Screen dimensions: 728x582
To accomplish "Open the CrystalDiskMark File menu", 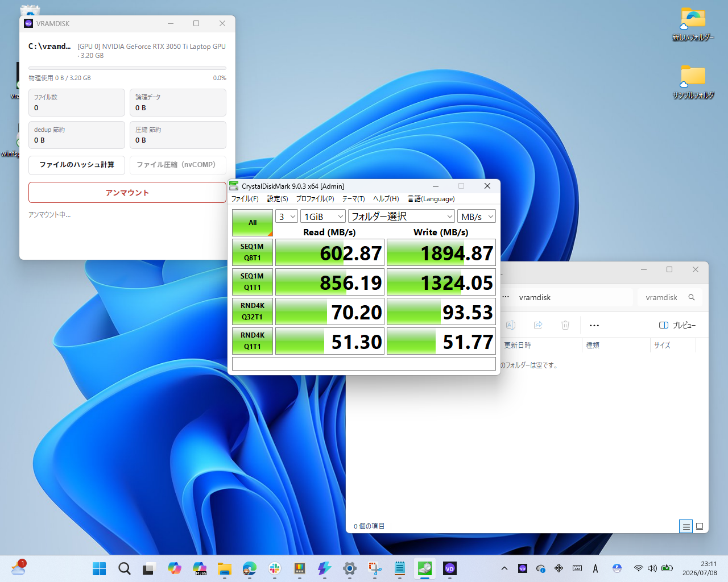I will coord(245,199).
